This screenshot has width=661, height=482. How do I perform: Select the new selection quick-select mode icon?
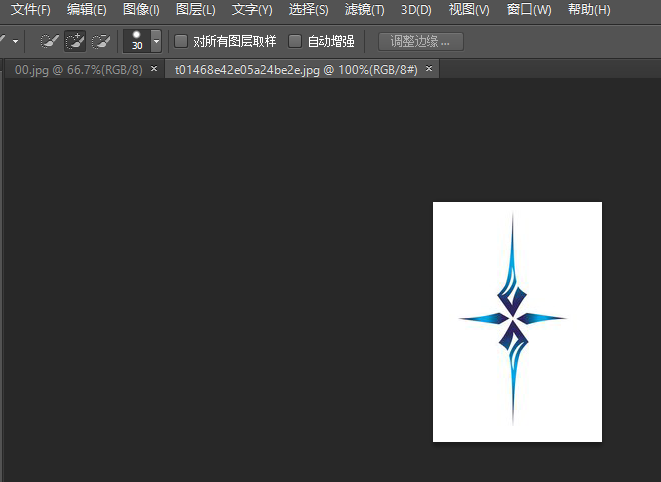[49, 41]
